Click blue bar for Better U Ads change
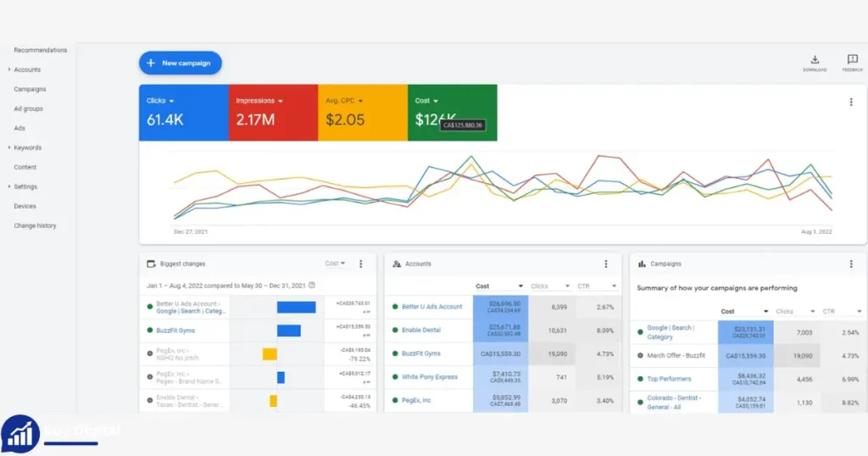This screenshot has width=868, height=456. click(x=296, y=307)
